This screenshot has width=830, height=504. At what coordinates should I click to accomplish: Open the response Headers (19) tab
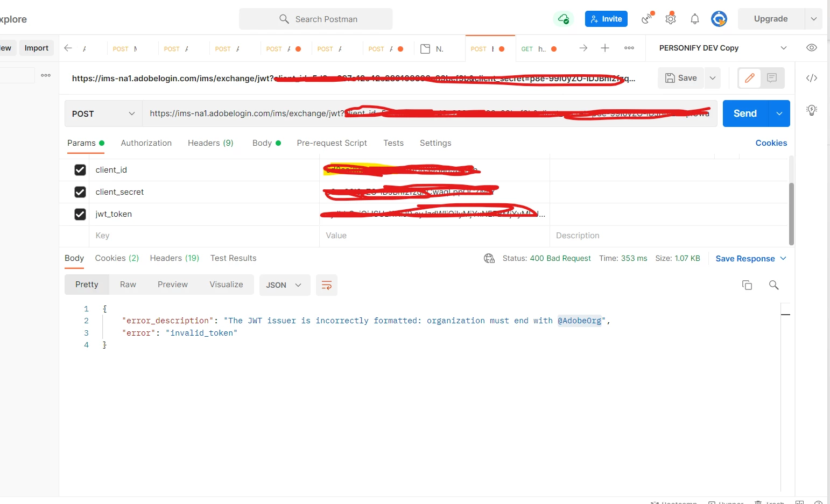[x=174, y=258]
